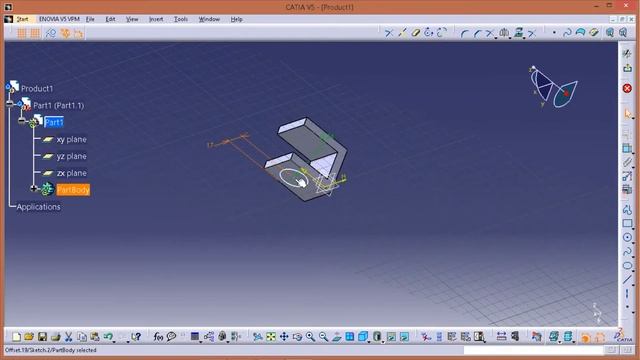Select the Profile tool in right toolbar
Viewport: 640px width, 360px height.
pos(627,209)
